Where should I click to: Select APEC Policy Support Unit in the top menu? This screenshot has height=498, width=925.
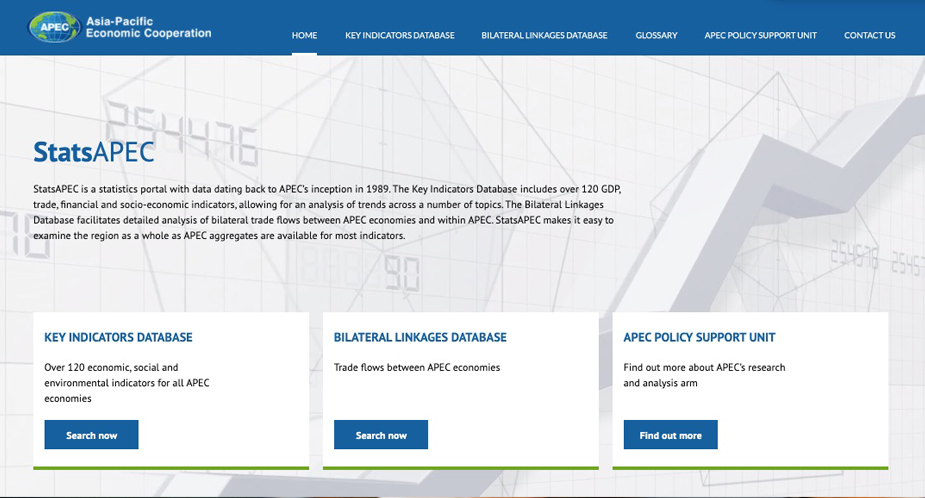click(760, 35)
